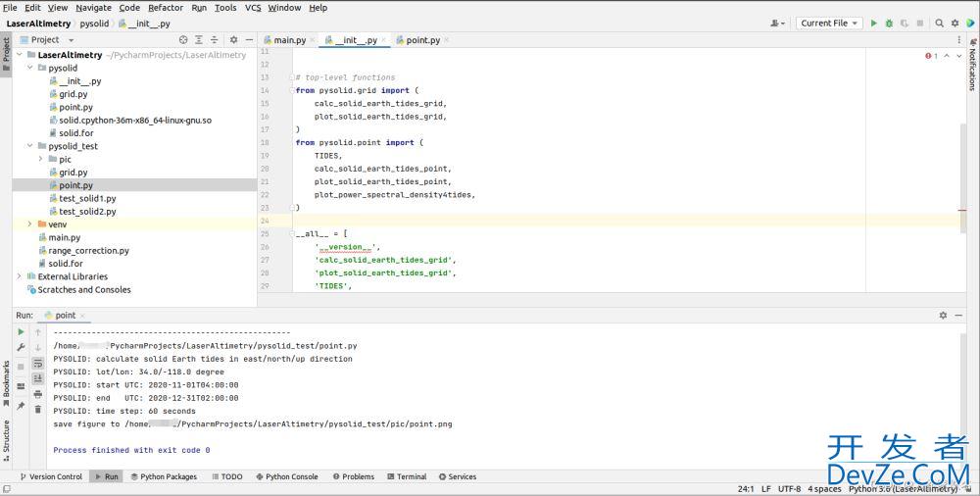The image size is (980, 496).
Task: Open Project panel options gear
Action: tap(234, 39)
